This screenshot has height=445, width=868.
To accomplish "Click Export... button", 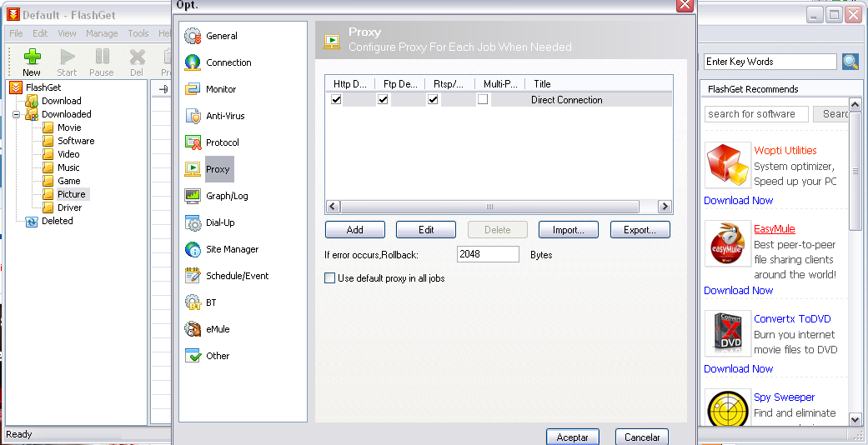I will pyautogui.click(x=640, y=230).
